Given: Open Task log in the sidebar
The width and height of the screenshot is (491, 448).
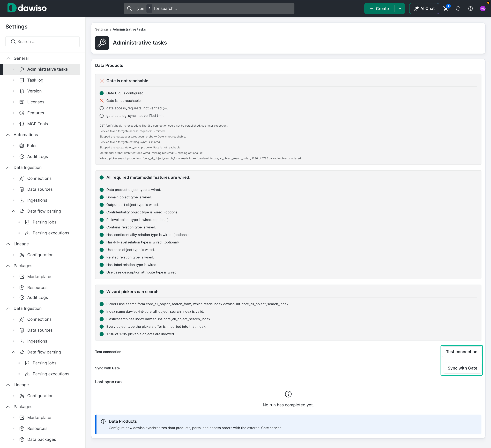Looking at the screenshot, I should pos(35,80).
